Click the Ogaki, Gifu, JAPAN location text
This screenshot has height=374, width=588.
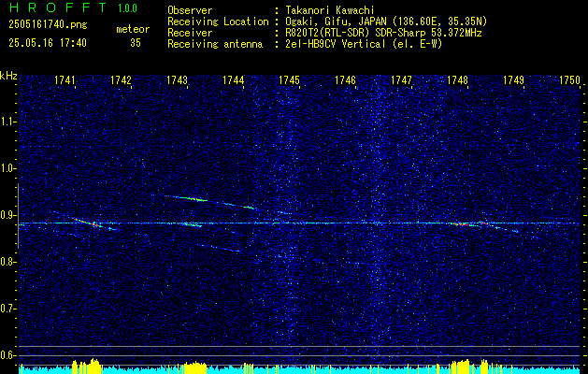pyautogui.click(x=386, y=22)
